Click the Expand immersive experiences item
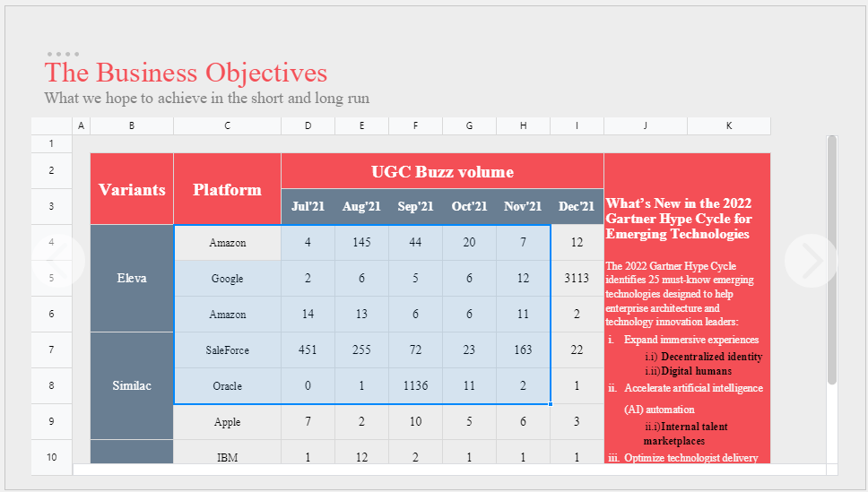This screenshot has width=868, height=492. point(691,340)
